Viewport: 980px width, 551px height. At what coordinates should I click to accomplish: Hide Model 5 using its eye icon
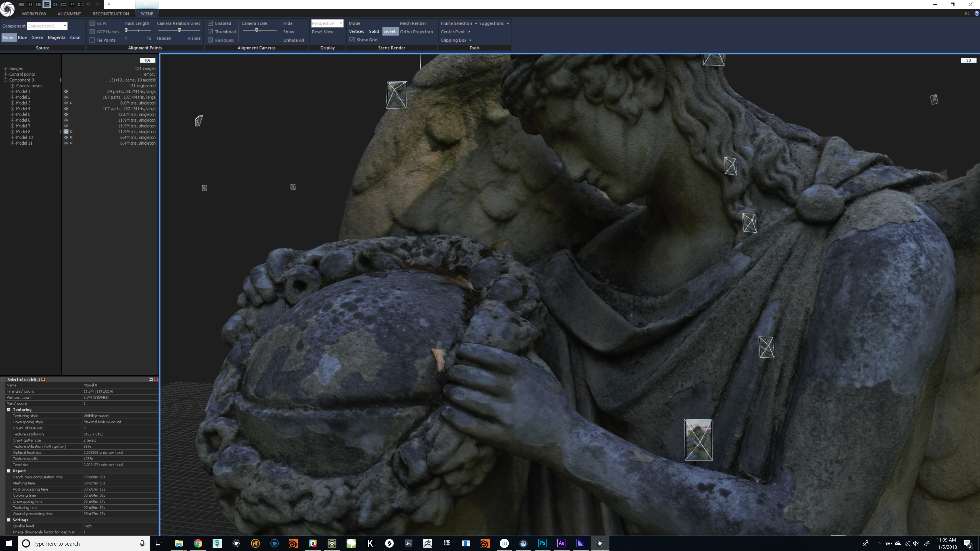66,115
